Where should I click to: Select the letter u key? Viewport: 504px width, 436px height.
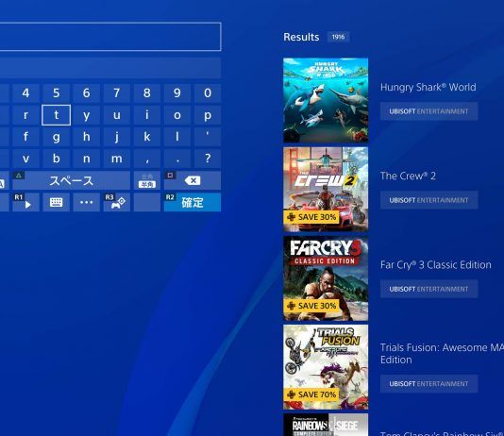pyautogui.click(x=117, y=115)
